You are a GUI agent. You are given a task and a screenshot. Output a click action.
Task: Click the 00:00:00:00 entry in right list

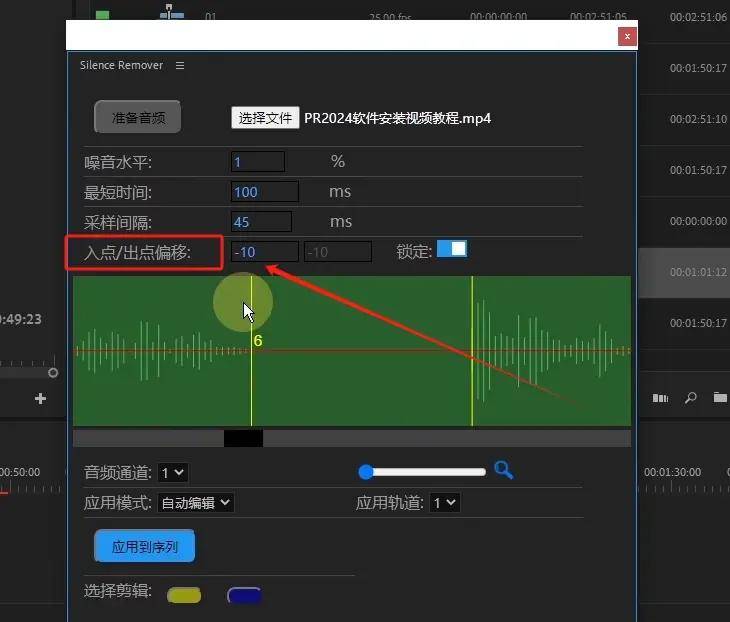(698, 221)
